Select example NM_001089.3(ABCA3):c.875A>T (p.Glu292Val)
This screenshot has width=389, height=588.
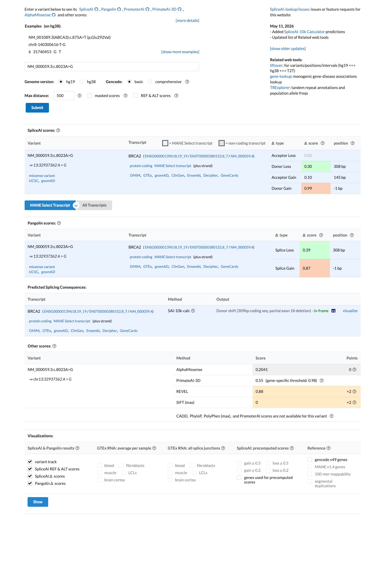[x=70, y=37]
